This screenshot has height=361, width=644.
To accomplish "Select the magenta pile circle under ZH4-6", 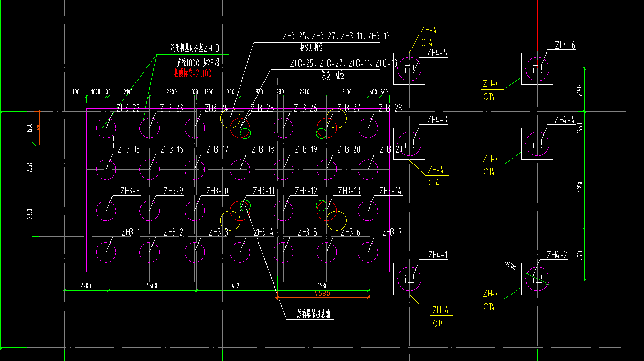I will click(537, 69).
